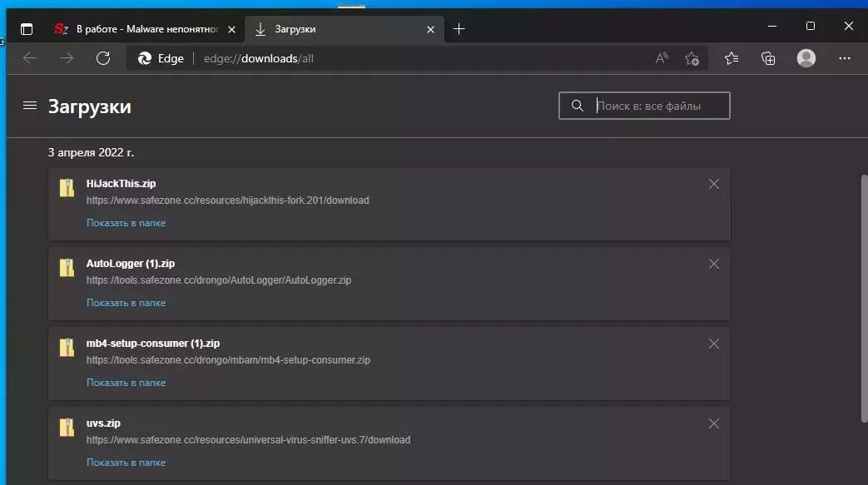868x485 pixels.
Task: Minimize the Edge window
Action: click(x=772, y=26)
